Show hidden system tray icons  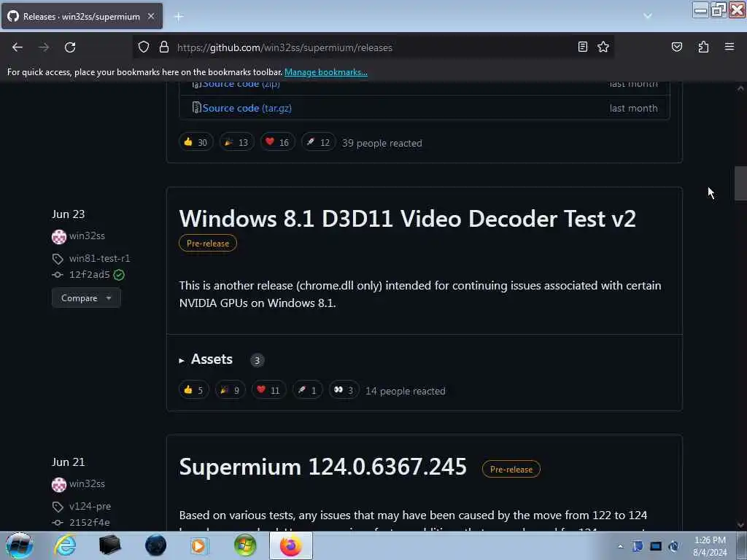620,546
